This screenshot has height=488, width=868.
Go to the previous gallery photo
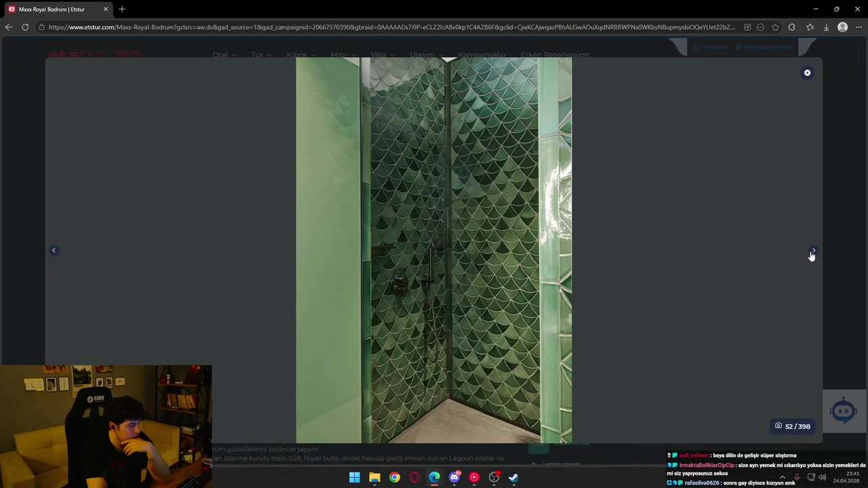[54, 250]
